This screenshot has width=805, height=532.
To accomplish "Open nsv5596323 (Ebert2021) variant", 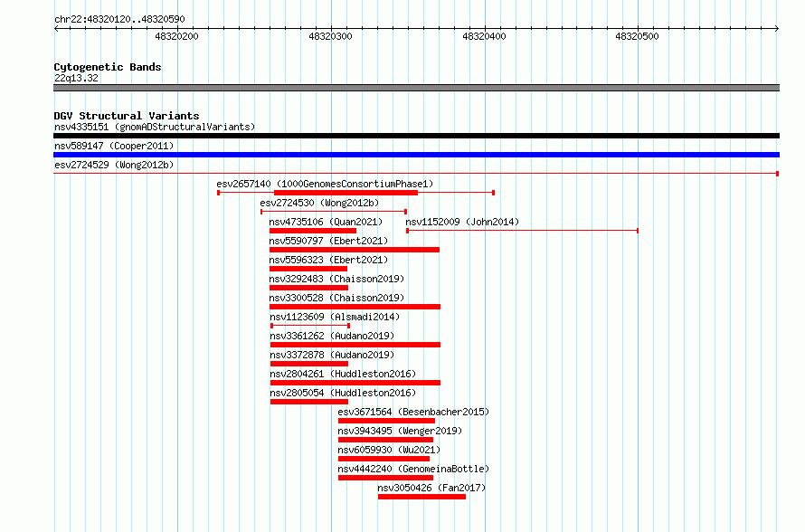I will pyautogui.click(x=328, y=260).
